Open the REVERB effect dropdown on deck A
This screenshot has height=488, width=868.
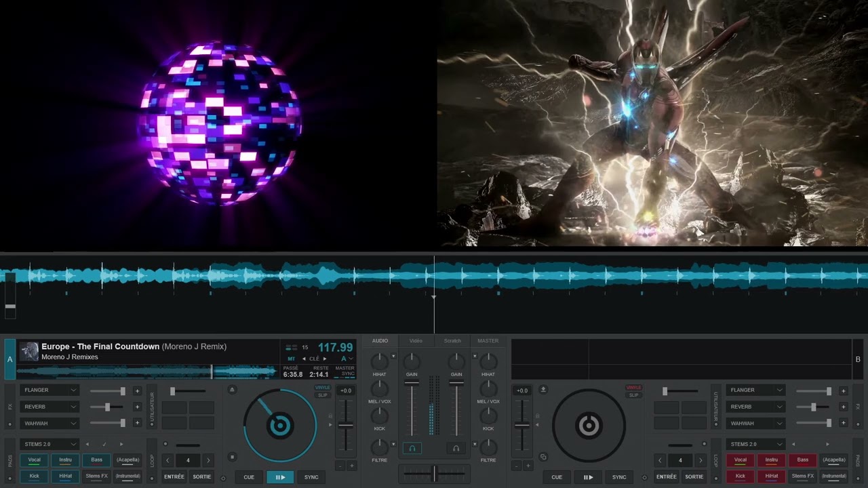pos(50,407)
